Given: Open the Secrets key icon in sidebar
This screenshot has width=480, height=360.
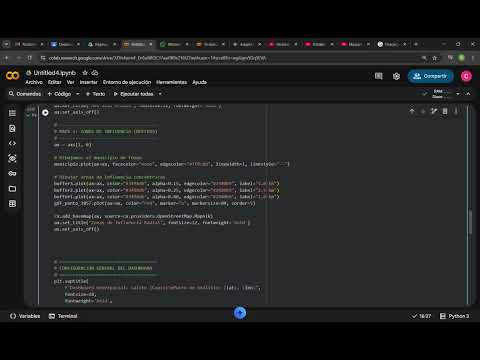Looking at the screenshot, I should pos(12,174).
